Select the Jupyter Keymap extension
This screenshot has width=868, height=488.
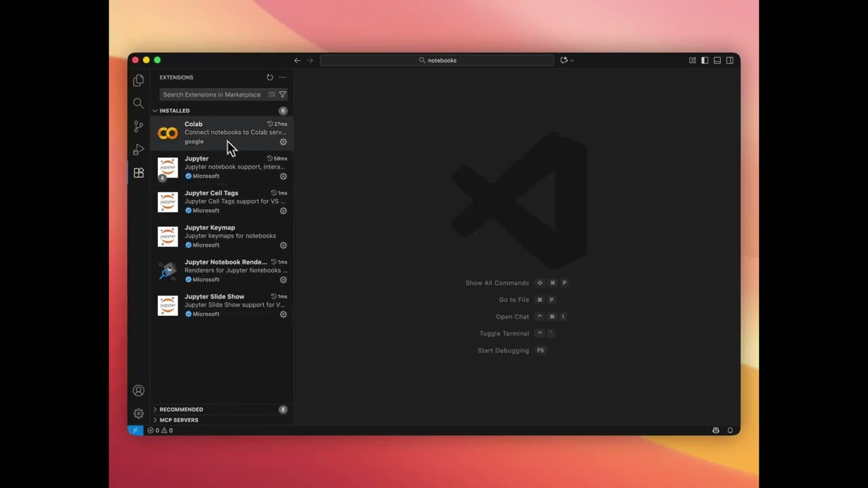222,237
